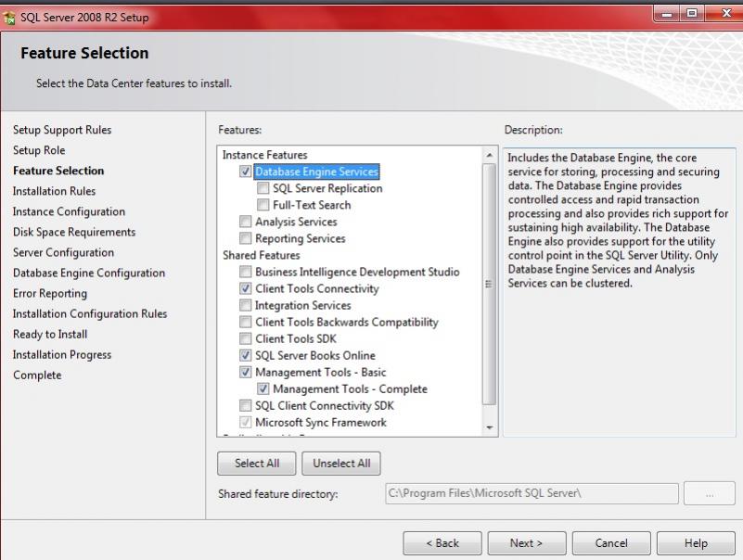Select Setup Support Rules step

pyautogui.click(x=62, y=130)
